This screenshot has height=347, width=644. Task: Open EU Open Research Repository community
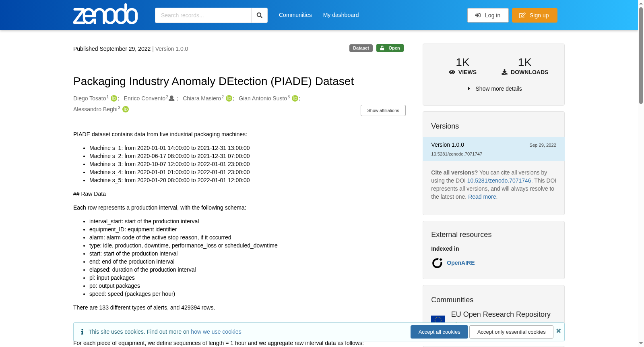coord(501,314)
